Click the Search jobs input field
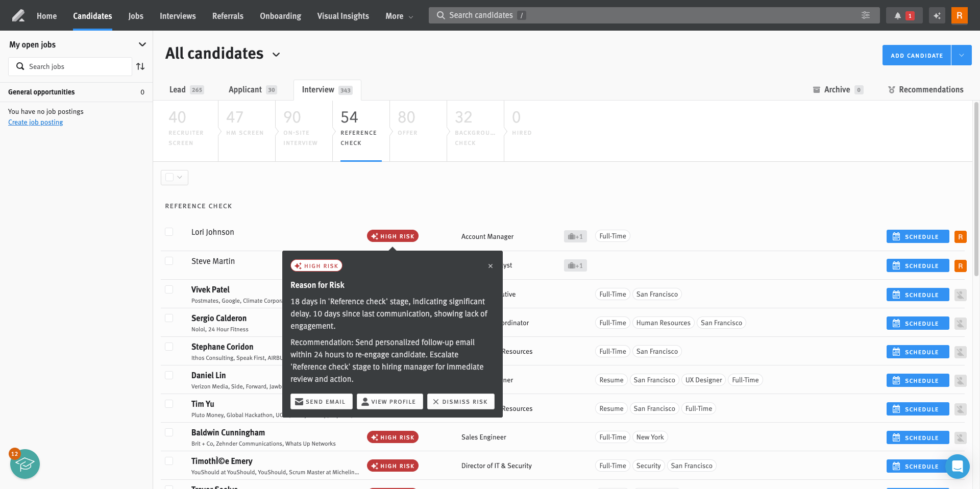The width and height of the screenshot is (980, 489). pyautogui.click(x=77, y=66)
